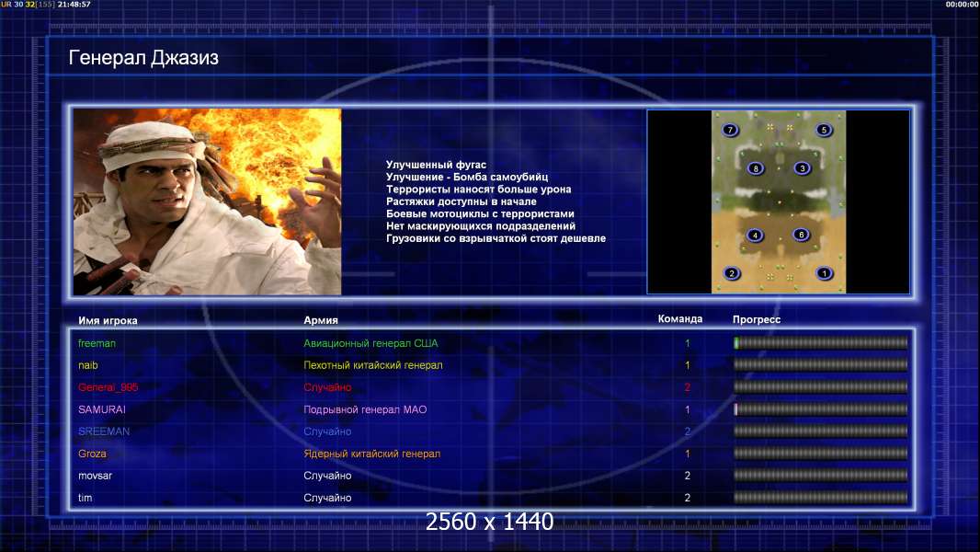The image size is (980, 552).
Task: Select player name Groza
Action: [93, 454]
